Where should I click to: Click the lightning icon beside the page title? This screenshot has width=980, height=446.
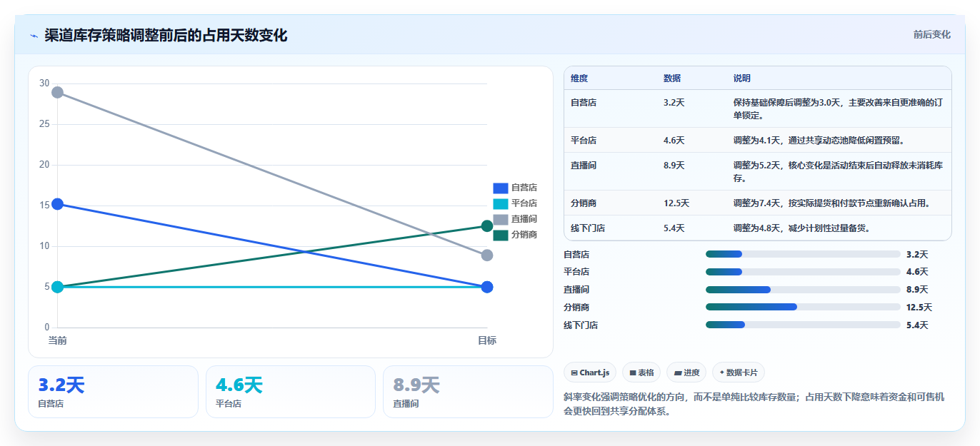pos(34,36)
